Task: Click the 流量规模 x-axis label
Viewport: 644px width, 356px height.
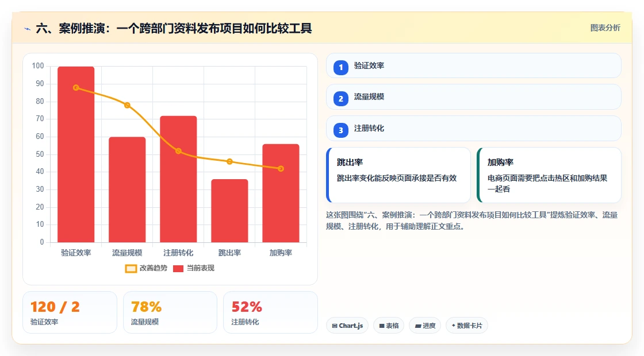Action: [x=127, y=253]
